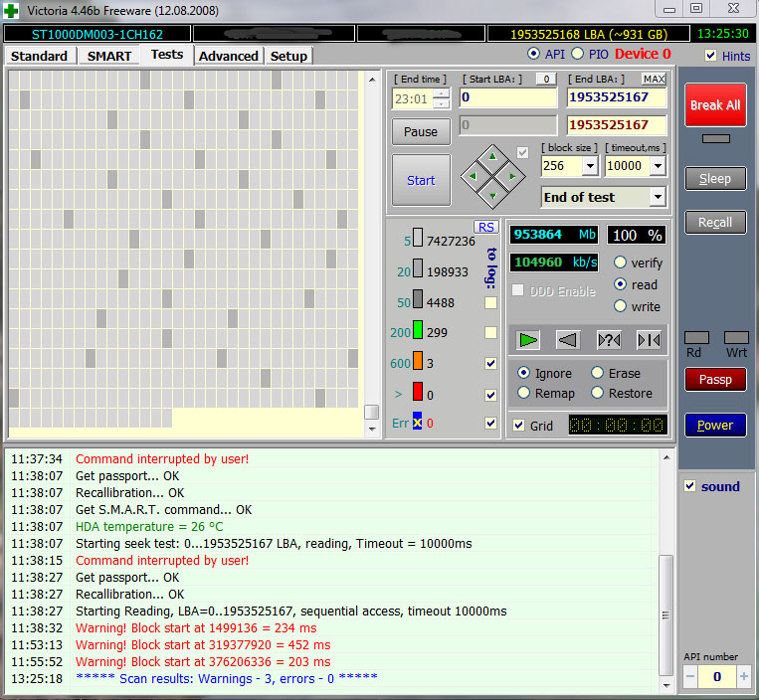Screen dimensions: 759x700
Task: Switch to the Setup tab
Action: (289, 56)
